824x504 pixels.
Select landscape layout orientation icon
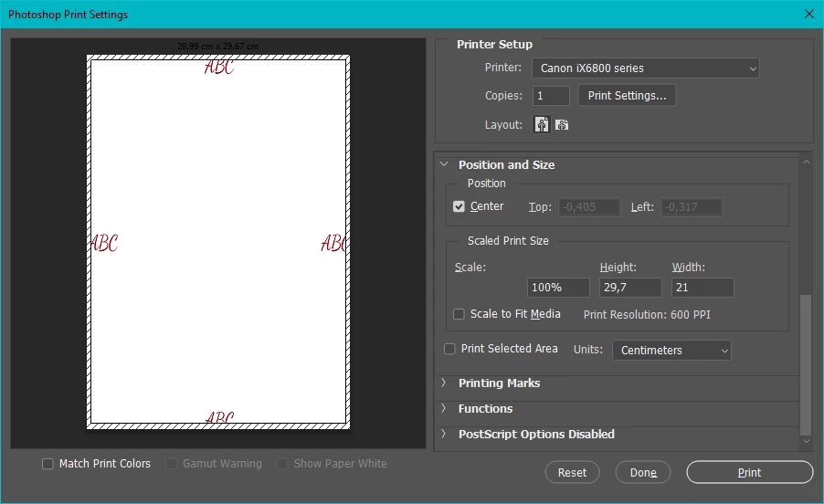562,124
